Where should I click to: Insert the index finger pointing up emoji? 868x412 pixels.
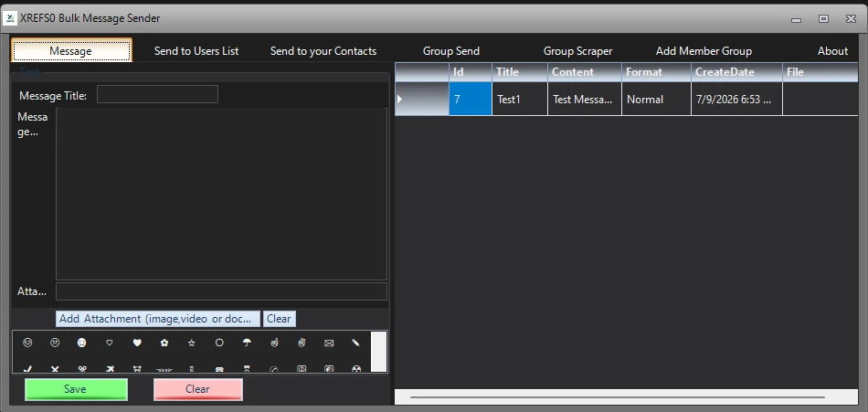point(274,343)
